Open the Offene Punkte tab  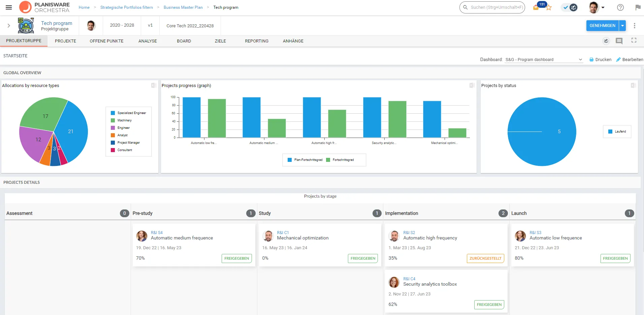(106, 41)
